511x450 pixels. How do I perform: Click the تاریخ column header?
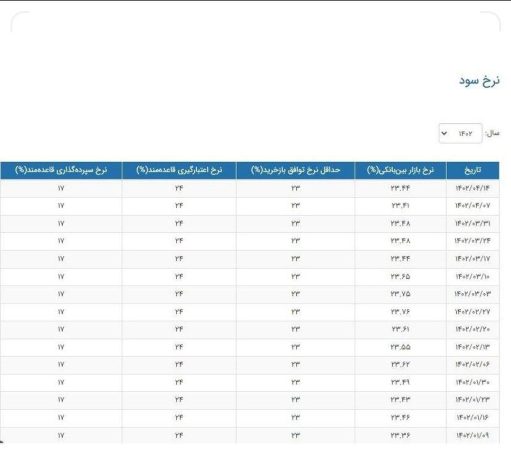point(473,170)
